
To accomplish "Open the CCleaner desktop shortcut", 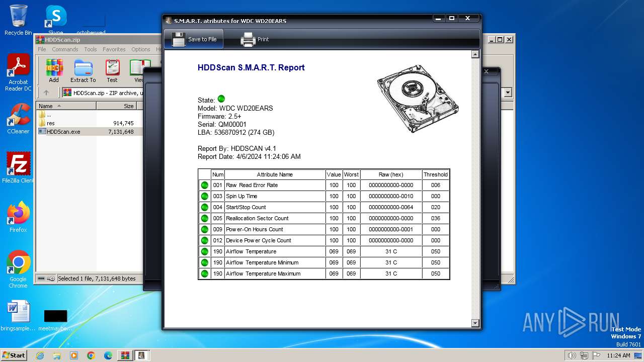I will [18, 119].
